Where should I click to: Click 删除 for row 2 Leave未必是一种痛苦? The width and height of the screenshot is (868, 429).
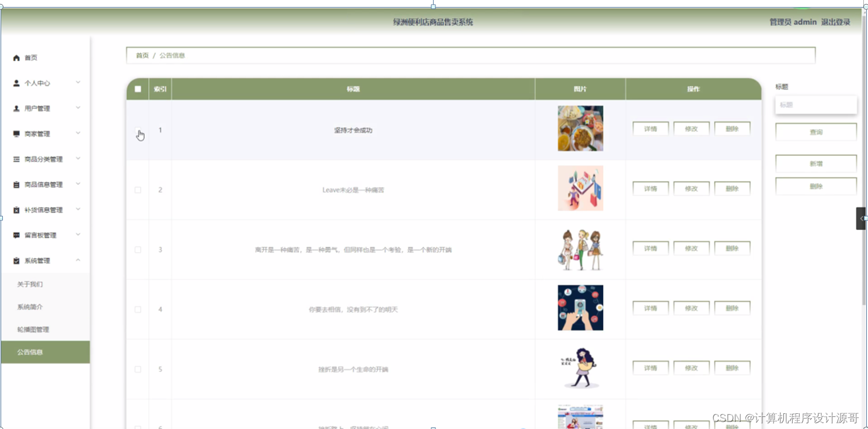click(733, 189)
